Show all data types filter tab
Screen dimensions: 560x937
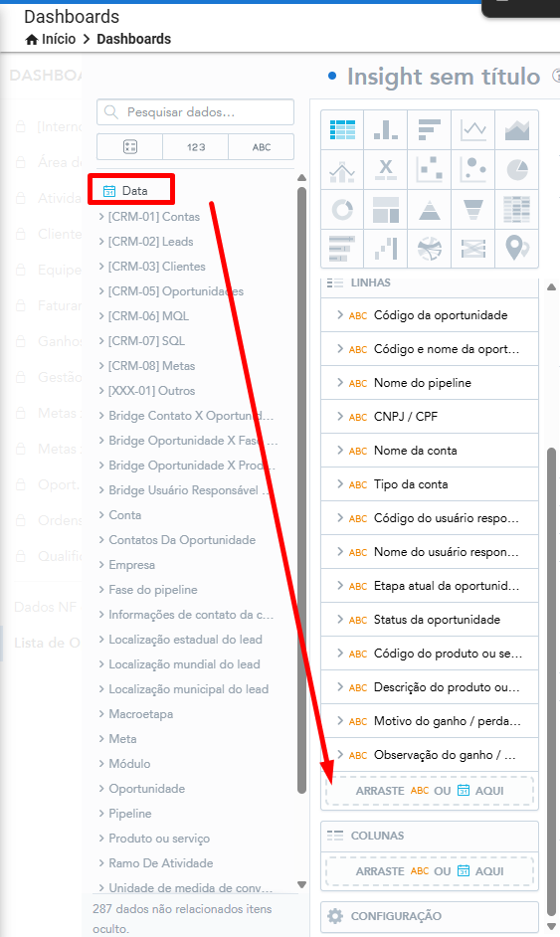tap(129, 147)
